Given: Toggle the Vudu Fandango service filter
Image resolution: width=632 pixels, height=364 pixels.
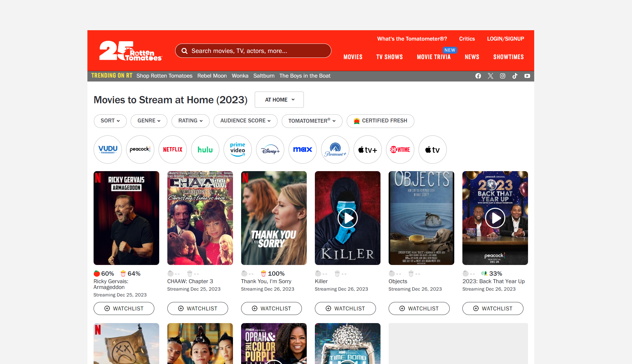Looking at the screenshot, I should point(108,150).
